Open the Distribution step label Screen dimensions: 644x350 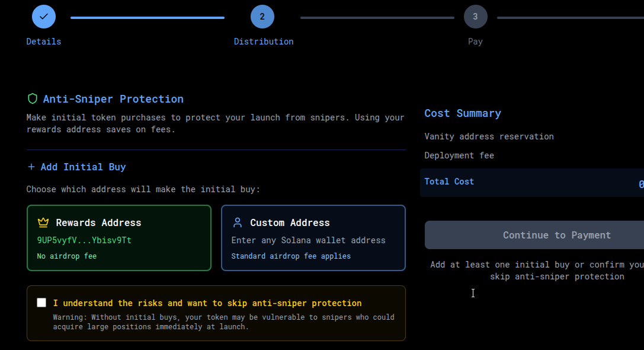264,42
